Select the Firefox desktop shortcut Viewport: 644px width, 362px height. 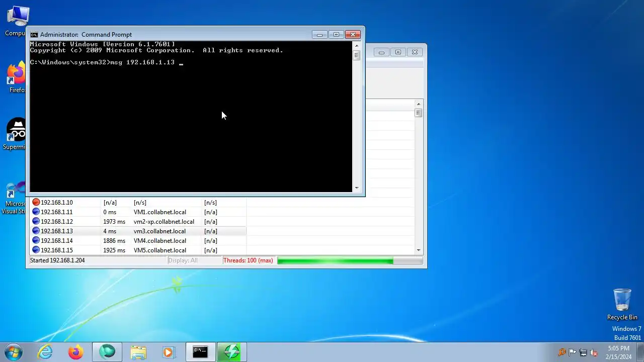click(16, 78)
